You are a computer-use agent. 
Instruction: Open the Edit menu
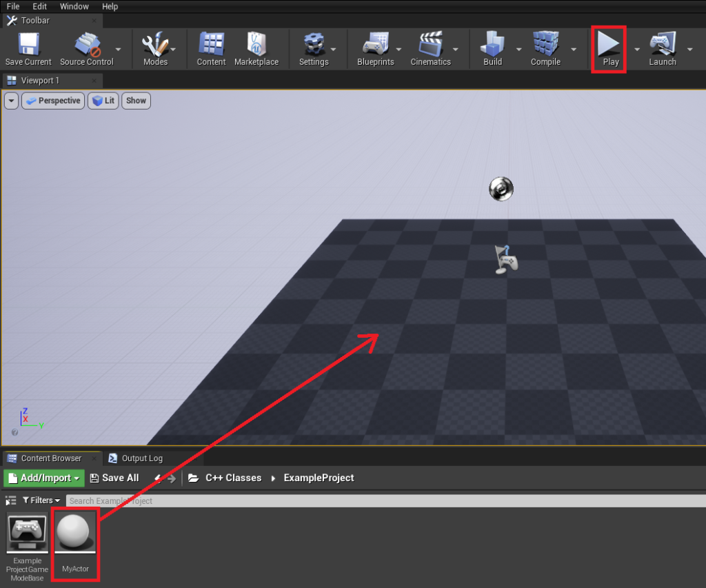pyautogui.click(x=39, y=6)
